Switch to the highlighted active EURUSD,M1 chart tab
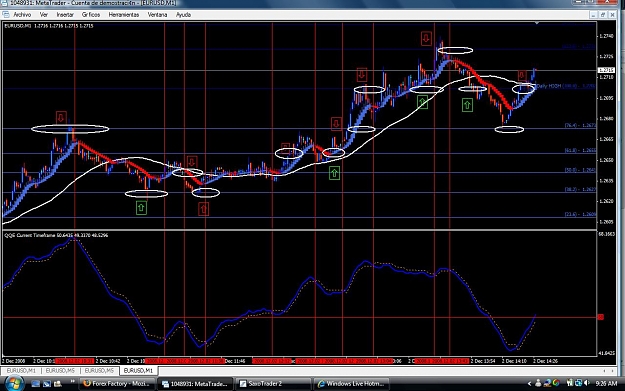625x391 pixels. [x=138, y=371]
